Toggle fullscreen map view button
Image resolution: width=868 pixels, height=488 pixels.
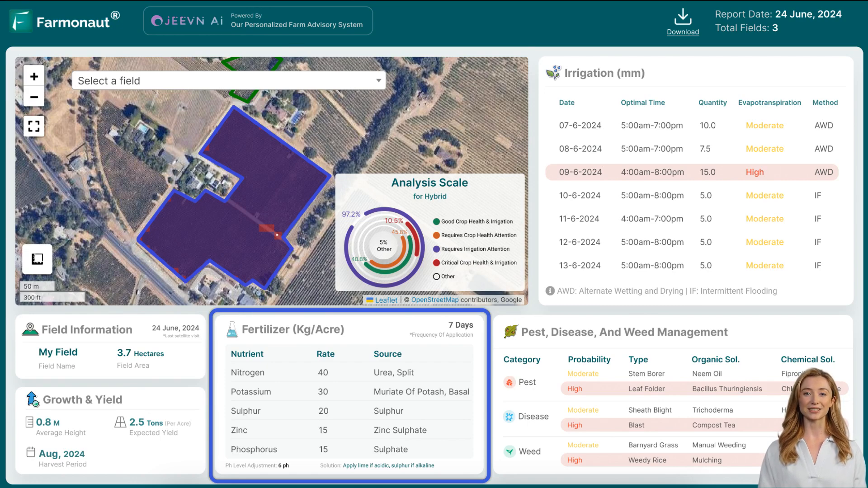(34, 127)
